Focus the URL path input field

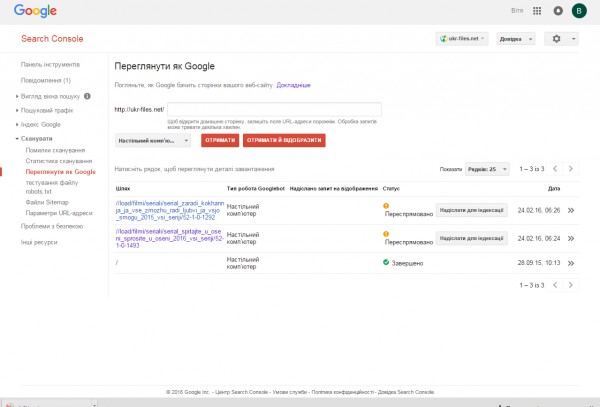point(274,109)
